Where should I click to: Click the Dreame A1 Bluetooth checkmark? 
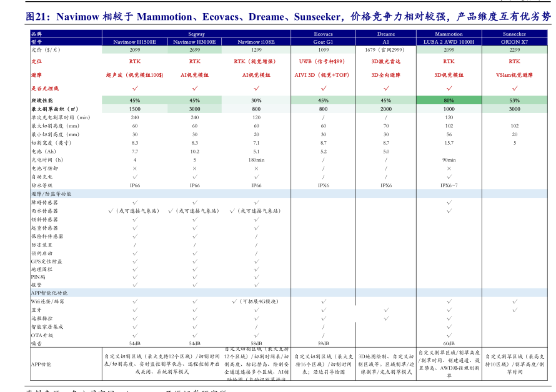click(386, 310)
